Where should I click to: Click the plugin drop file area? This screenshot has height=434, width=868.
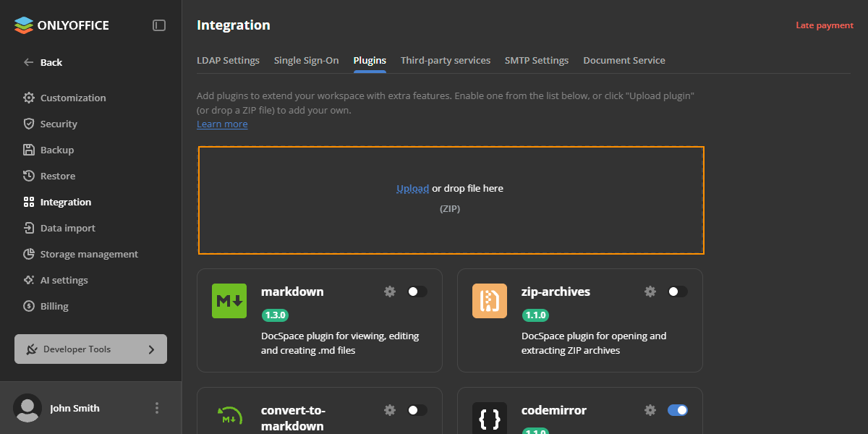coord(451,200)
